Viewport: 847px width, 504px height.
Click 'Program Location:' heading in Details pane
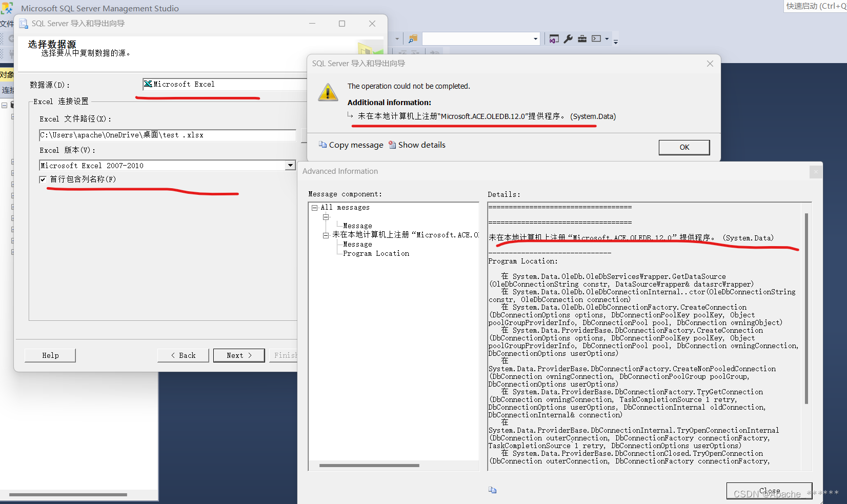coord(522,261)
